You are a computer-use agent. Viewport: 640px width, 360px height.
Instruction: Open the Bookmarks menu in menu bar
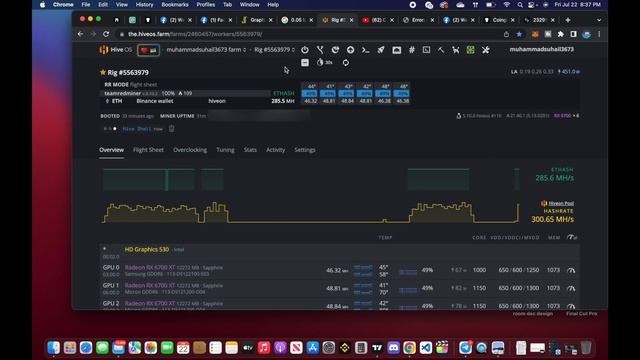175,4
